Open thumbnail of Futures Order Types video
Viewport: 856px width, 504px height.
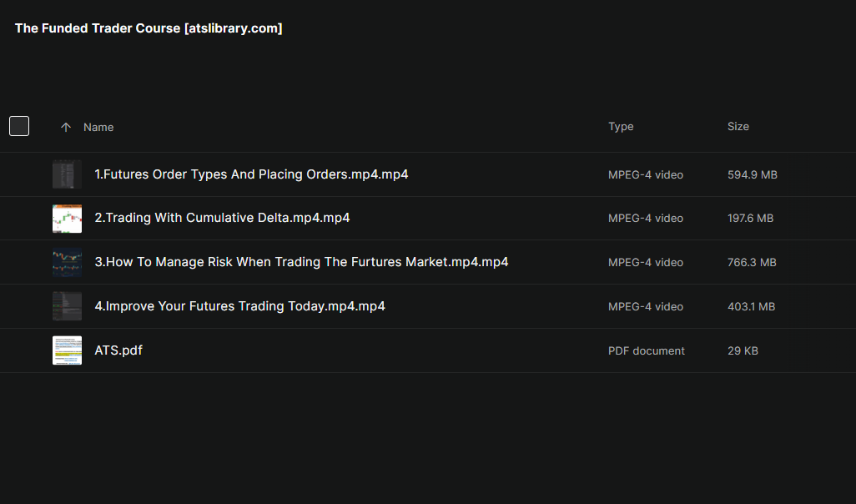click(67, 174)
